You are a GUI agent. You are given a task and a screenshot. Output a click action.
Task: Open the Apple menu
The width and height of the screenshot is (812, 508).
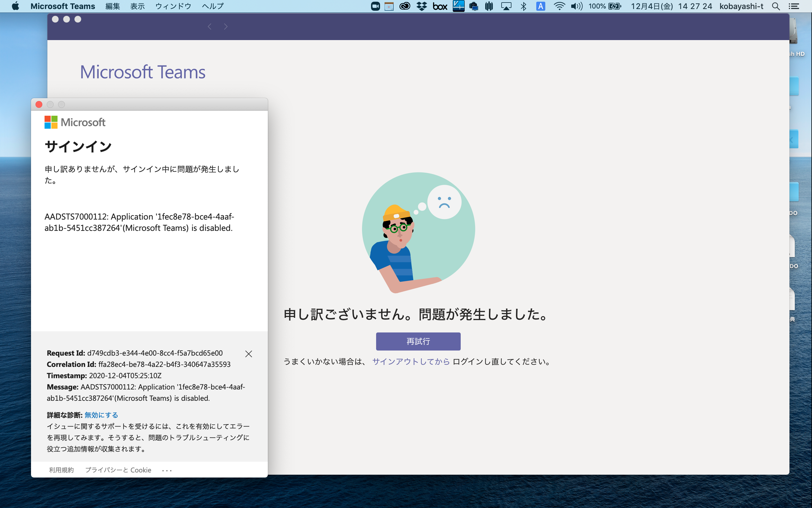point(16,6)
